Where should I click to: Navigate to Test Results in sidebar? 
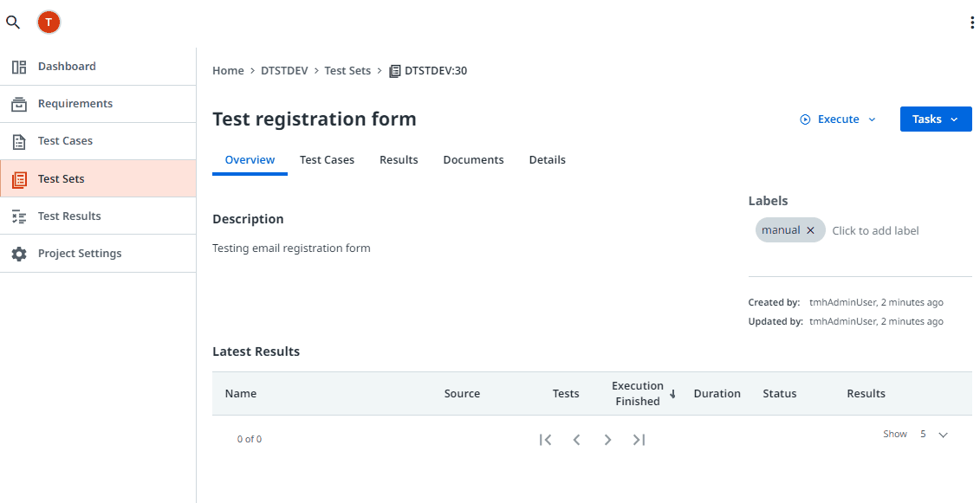tap(69, 216)
